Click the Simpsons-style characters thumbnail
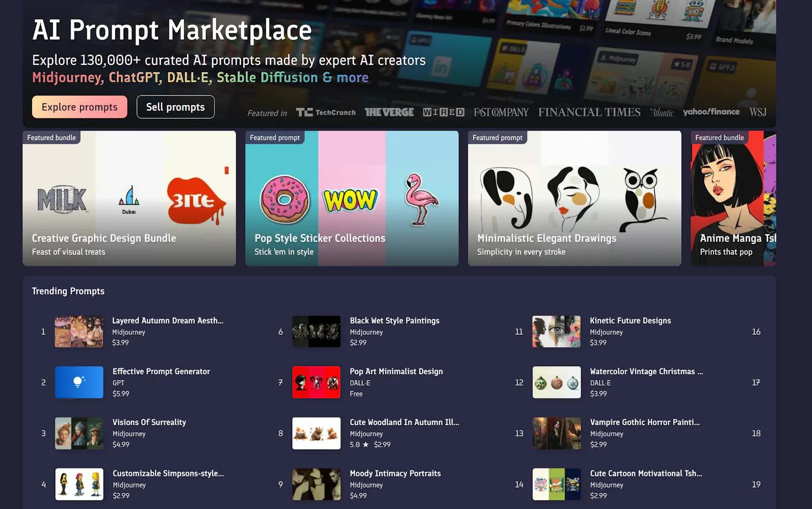Viewport: 812px width, 509px height. tap(79, 484)
